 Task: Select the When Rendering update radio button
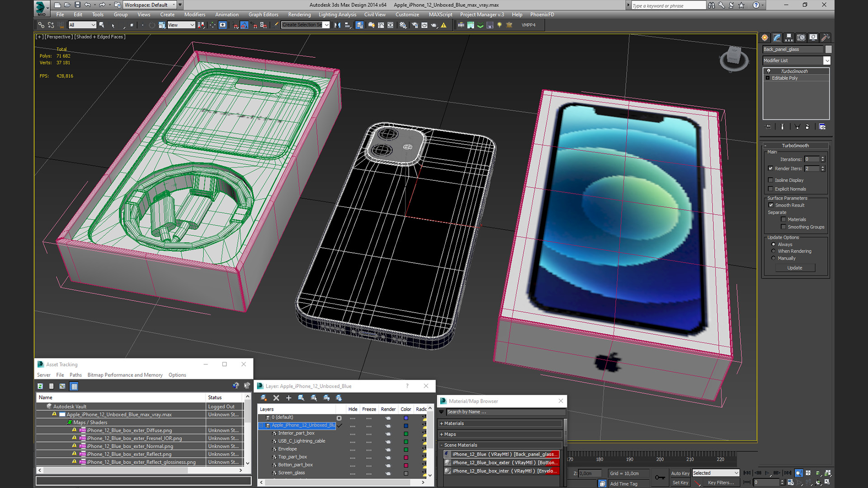coord(774,251)
